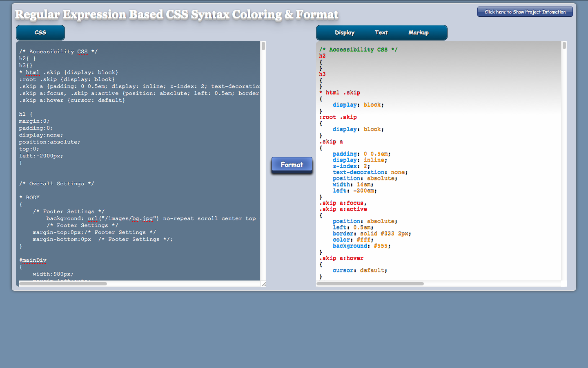Click 'z-index: 2;' in output
This screenshot has height=368, width=588.
(x=351, y=166)
